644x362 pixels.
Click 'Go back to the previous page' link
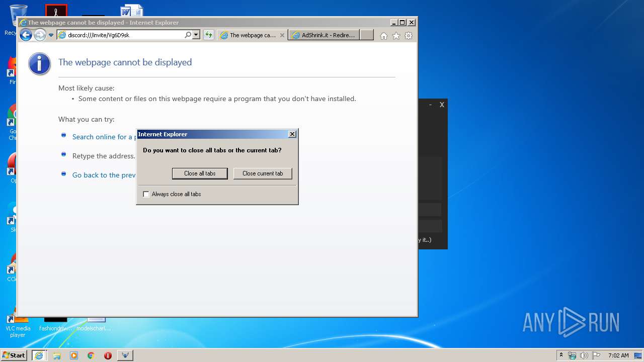click(104, 175)
